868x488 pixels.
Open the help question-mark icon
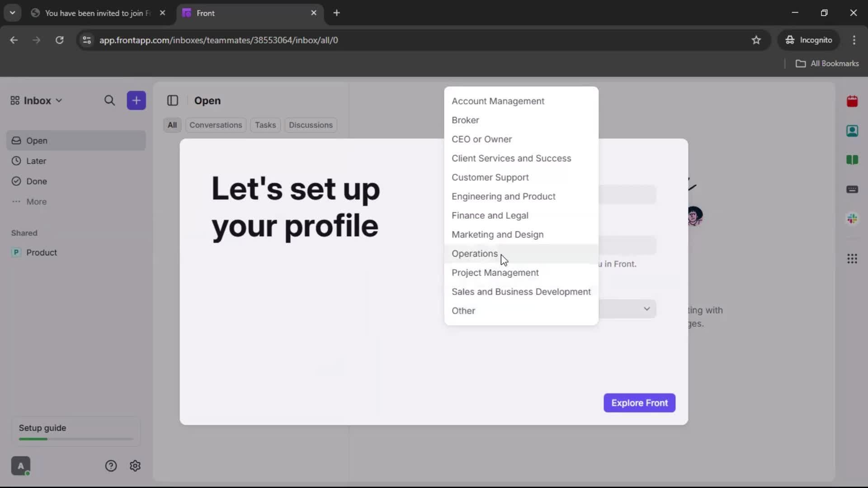[111, 466]
